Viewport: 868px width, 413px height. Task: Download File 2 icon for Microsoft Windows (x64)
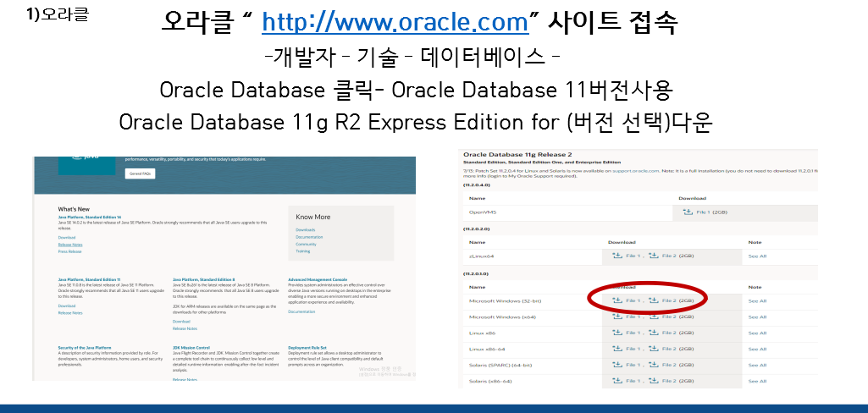tap(654, 317)
